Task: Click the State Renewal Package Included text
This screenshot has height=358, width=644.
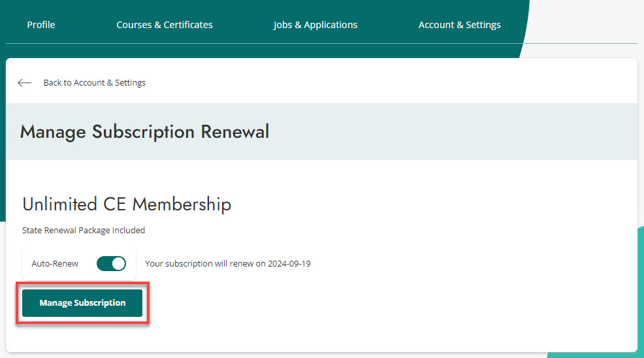Action: (84, 231)
